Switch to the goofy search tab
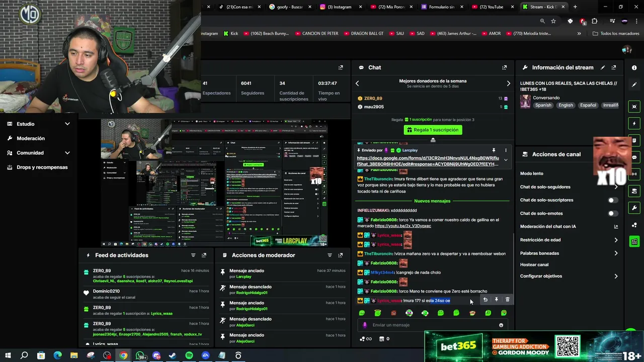This screenshot has height=362, width=644. pyautogui.click(x=289, y=7)
